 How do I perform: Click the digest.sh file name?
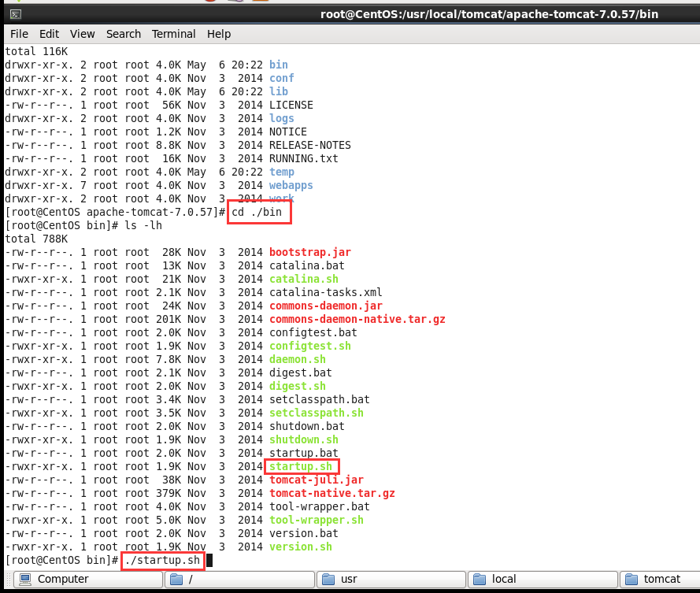coord(298,386)
